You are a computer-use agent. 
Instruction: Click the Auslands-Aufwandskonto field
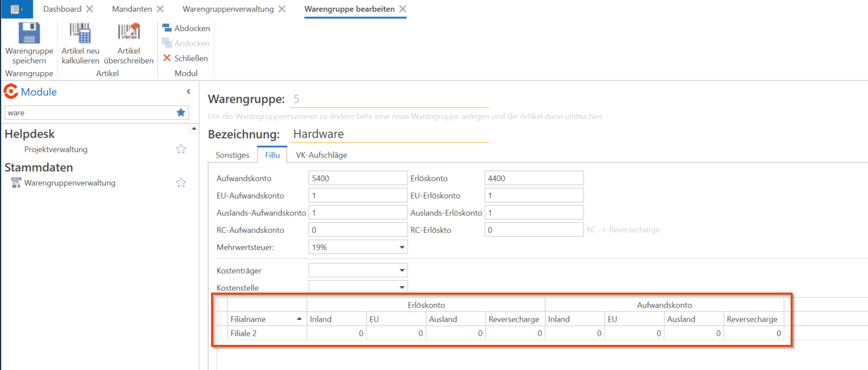(358, 212)
